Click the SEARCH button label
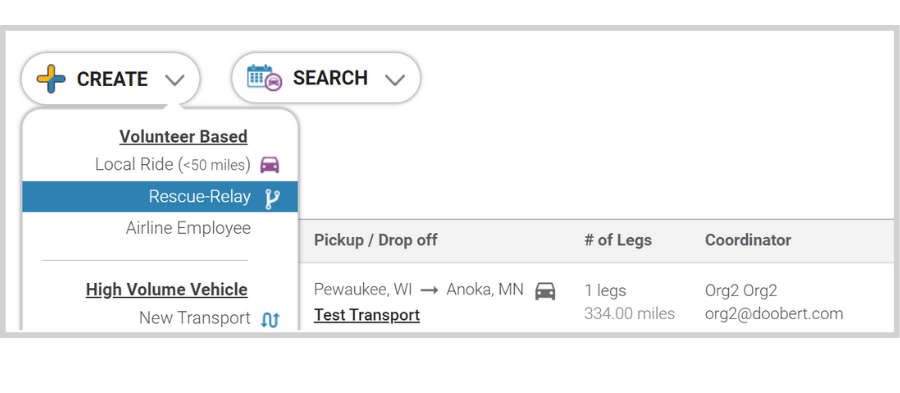The height and width of the screenshot is (393, 900). tap(330, 78)
